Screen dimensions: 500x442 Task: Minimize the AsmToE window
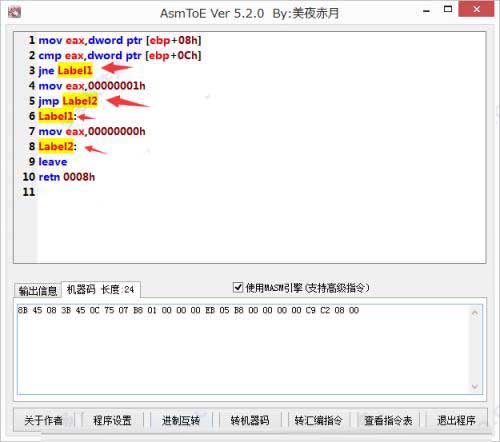point(427,11)
